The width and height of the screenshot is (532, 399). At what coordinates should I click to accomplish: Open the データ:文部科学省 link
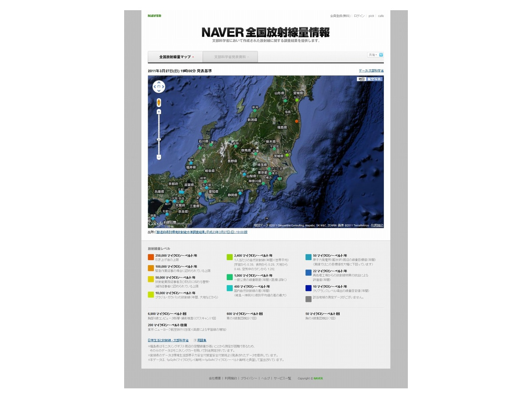click(x=372, y=70)
